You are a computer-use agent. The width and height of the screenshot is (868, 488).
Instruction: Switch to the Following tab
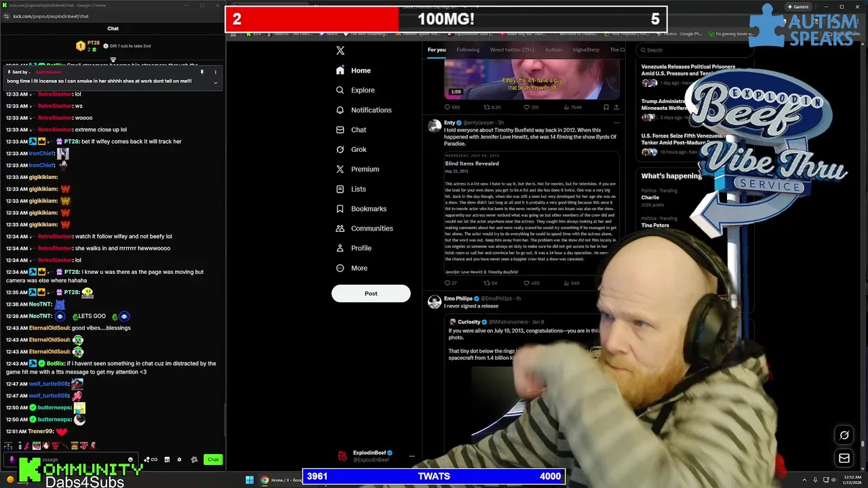click(468, 49)
